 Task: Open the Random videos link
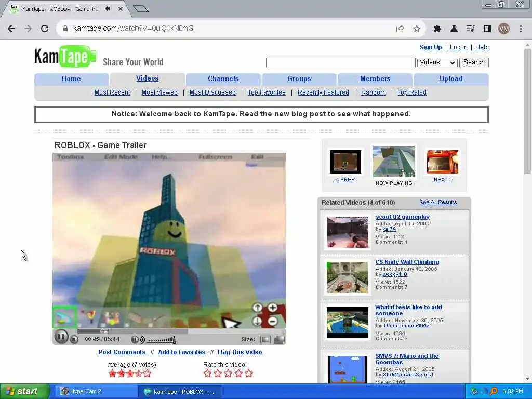[373, 92]
